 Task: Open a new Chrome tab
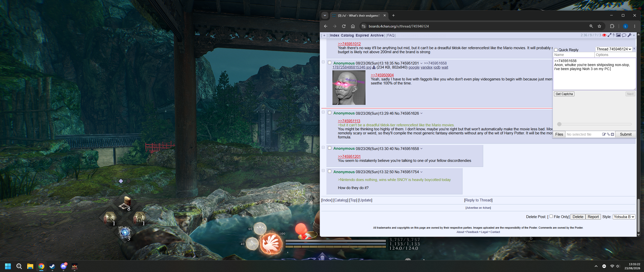393,15
